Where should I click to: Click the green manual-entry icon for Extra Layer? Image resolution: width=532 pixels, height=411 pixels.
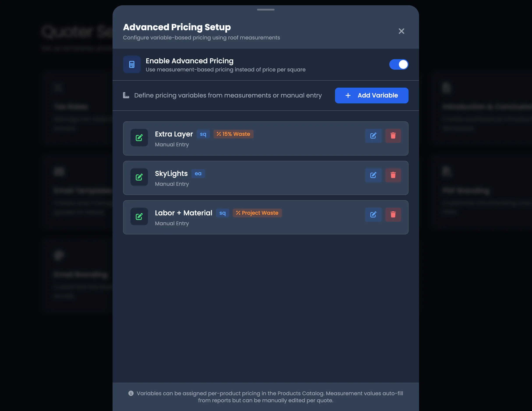pos(139,138)
